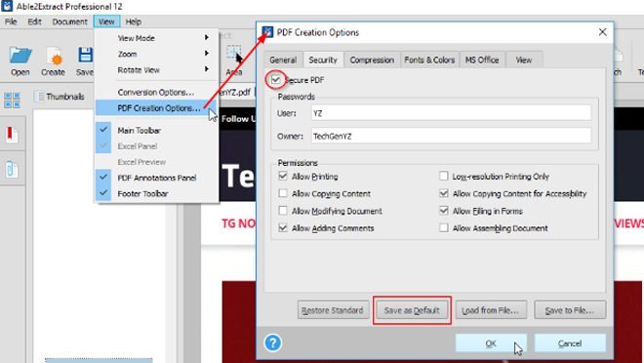Click the help question mark icon
644x363 pixels.
point(273,343)
